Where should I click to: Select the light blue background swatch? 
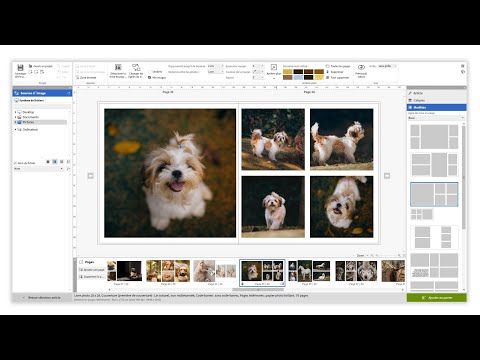[298, 77]
